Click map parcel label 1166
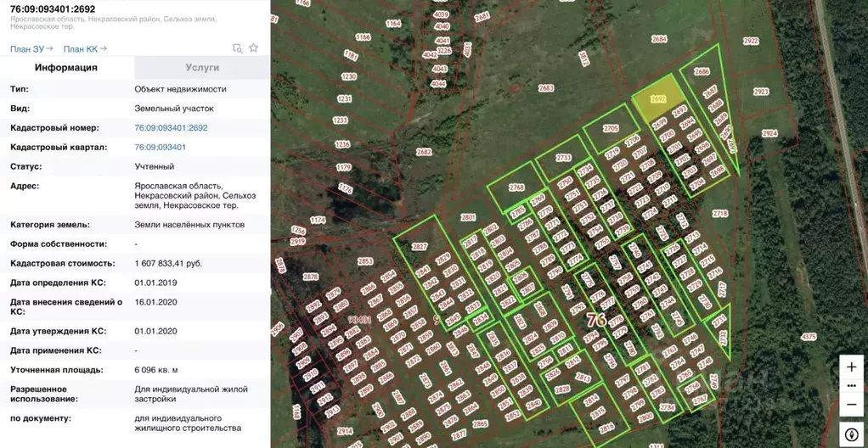 [363, 37]
